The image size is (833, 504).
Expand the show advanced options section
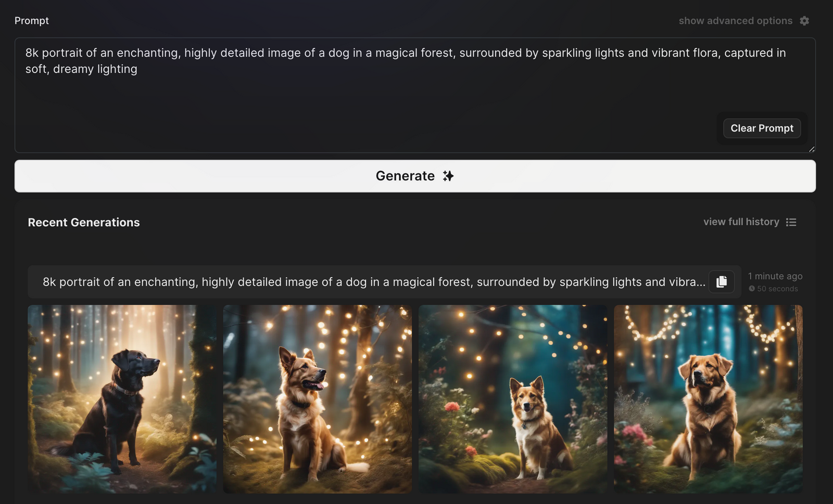click(x=736, y=21)
